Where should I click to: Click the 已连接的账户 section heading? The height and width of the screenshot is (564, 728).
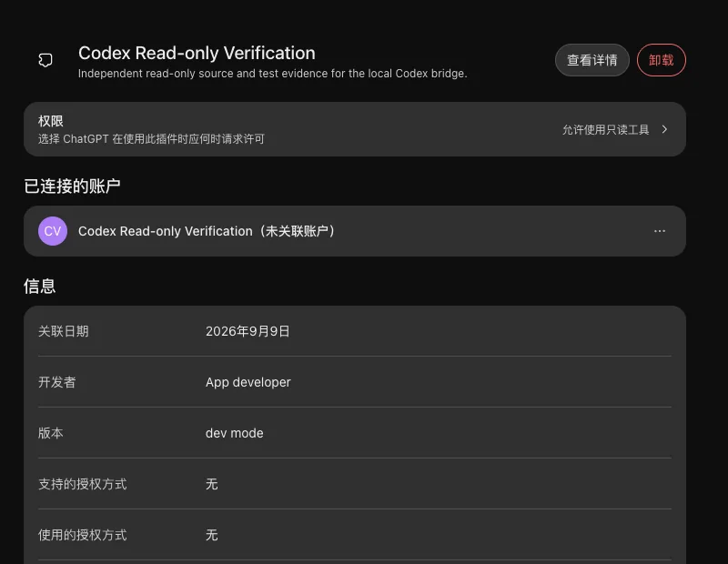pyautogui.click(x=72, y=186)
